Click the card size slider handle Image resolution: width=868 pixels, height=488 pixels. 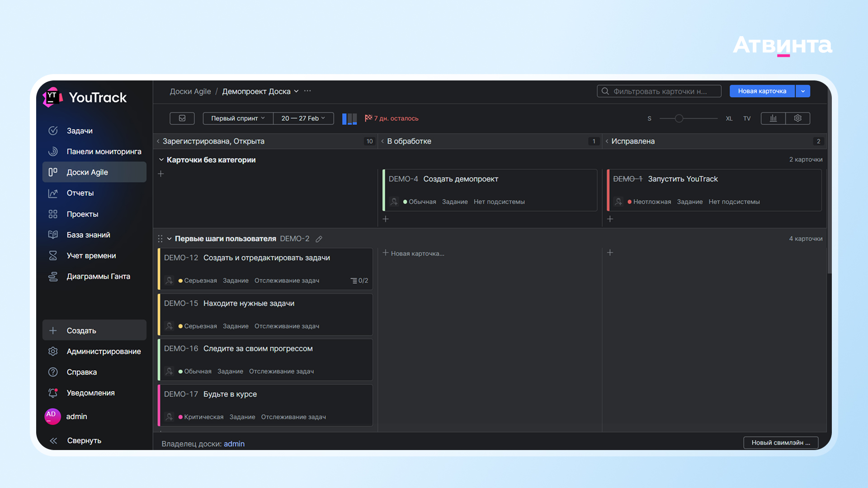coord(679,118)
